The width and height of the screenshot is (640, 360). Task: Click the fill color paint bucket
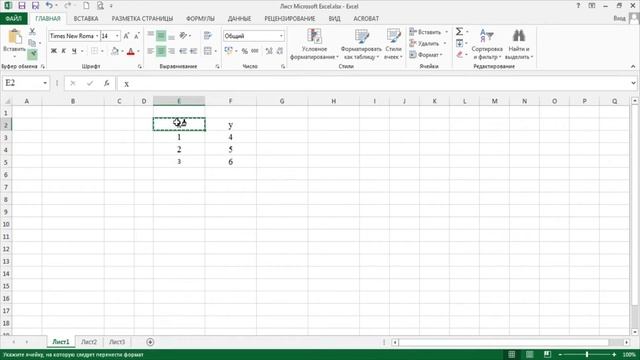tap(115, 51)
